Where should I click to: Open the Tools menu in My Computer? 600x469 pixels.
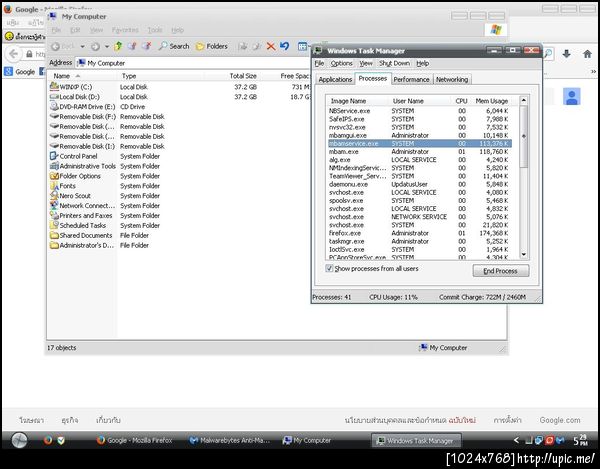155,30
